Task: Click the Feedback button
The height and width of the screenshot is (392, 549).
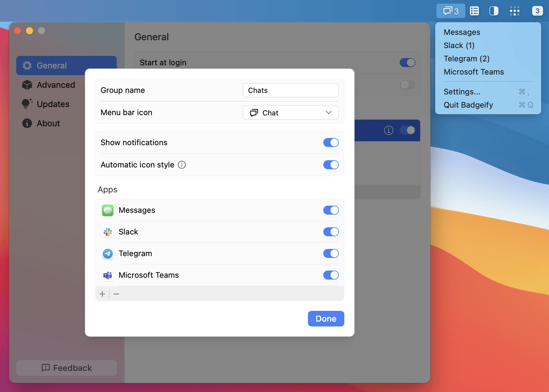Action: (x=67, y=368)
